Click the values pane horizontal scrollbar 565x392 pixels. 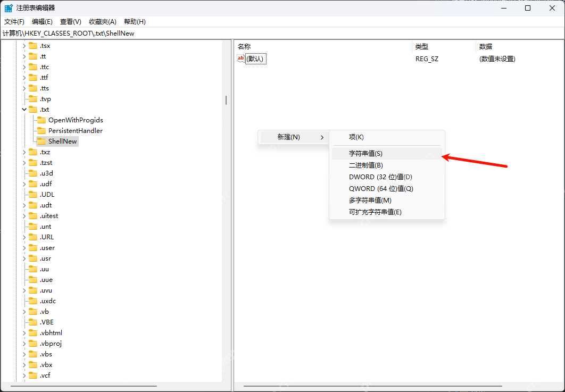[x=372, y=386]
